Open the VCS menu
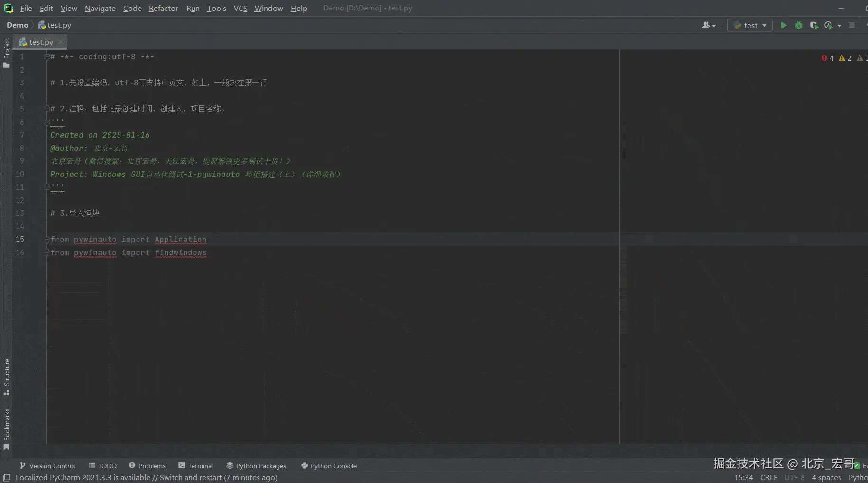868x483 pixels. point(240,8)
